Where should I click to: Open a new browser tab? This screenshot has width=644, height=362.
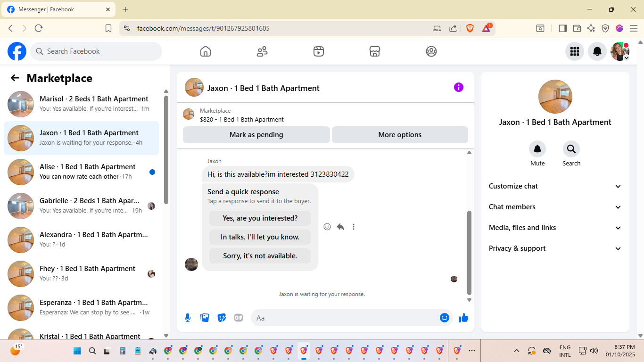[125, 9]
